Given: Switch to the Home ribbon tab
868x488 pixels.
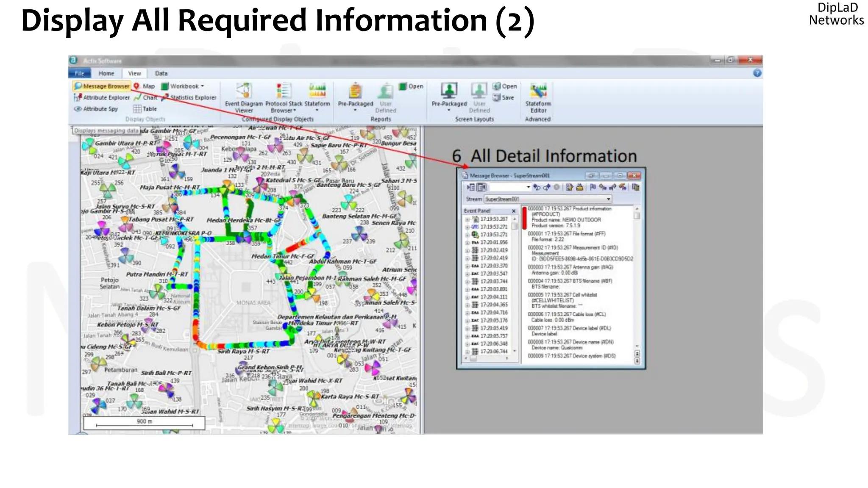Looking at the screenshot, I should tap(106, 73).
